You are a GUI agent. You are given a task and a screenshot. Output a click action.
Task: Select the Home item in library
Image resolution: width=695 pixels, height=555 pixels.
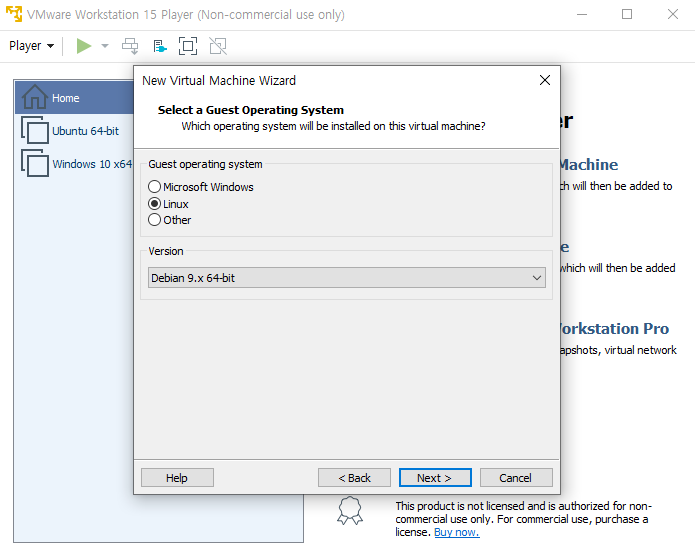tap(74, 98)
